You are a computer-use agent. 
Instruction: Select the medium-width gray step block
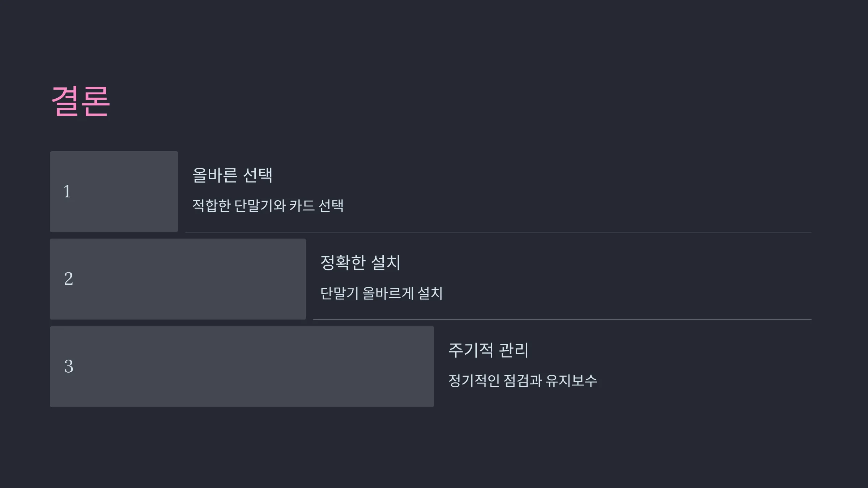click(178, 279)
